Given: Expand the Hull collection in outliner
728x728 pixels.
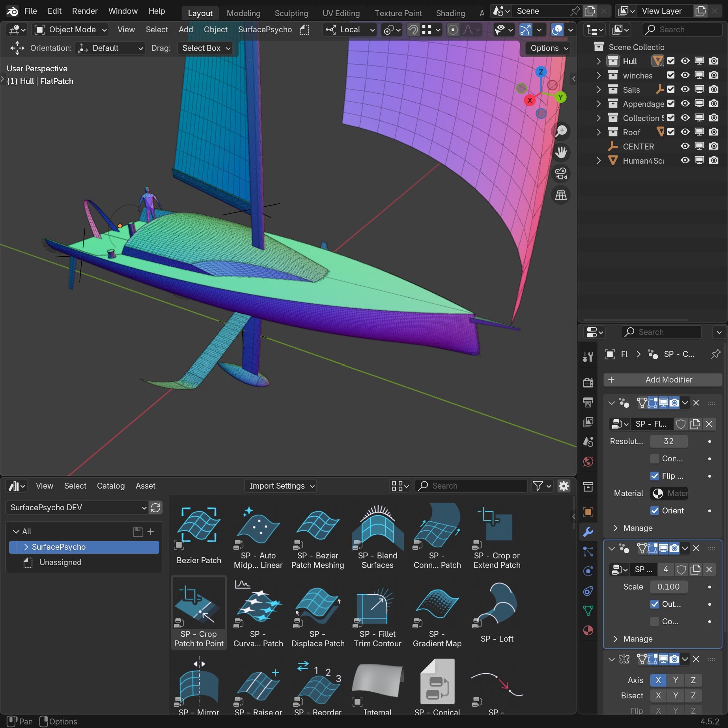Looking at the screenshot, I should tap(599, 61).
